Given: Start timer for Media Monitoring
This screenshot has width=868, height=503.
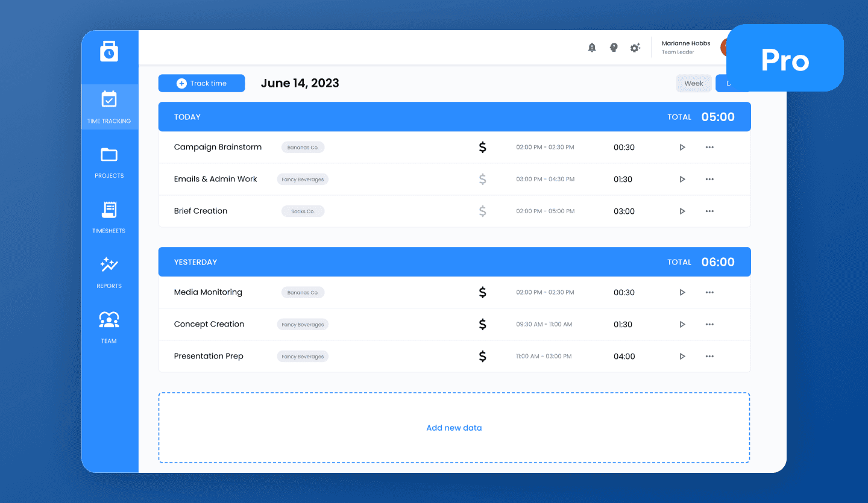Looking at the screenshot, I should pos(682,292).
